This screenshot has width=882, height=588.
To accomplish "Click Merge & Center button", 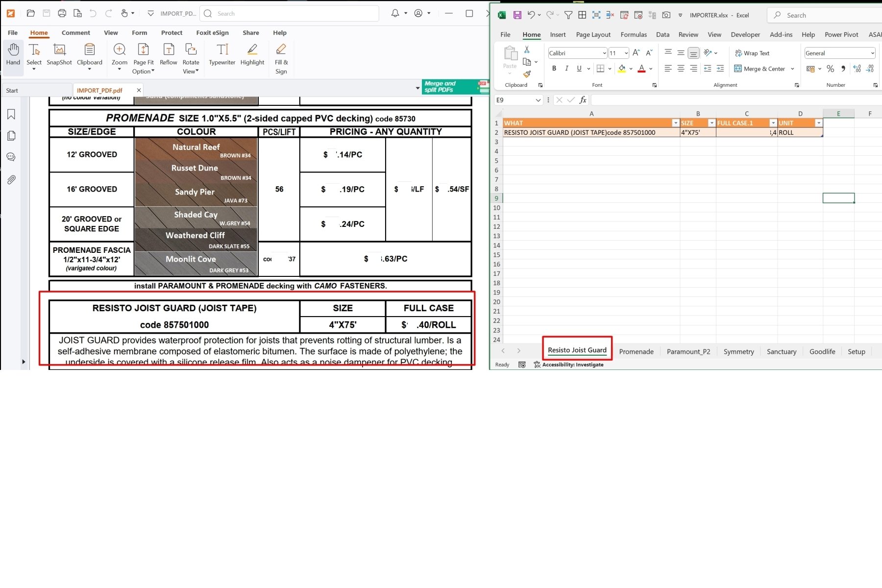I will coord(759,69).
